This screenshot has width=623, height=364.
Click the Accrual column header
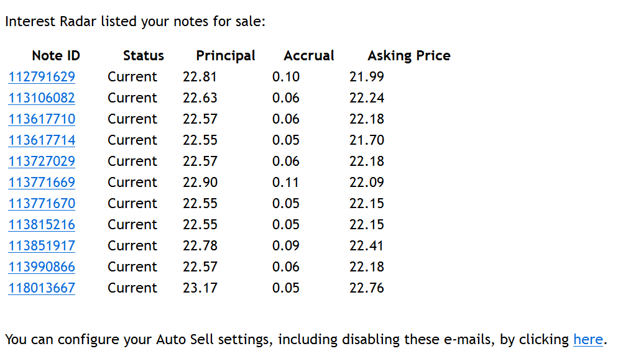coord(309,55)
